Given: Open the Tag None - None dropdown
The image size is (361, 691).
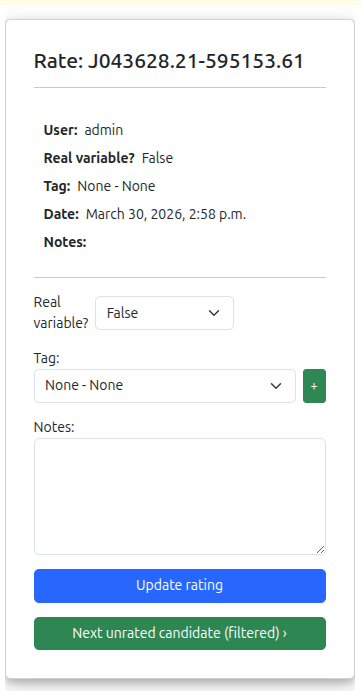Looking at the screenshot, I should pyautogui.click(x=164, y=386).
